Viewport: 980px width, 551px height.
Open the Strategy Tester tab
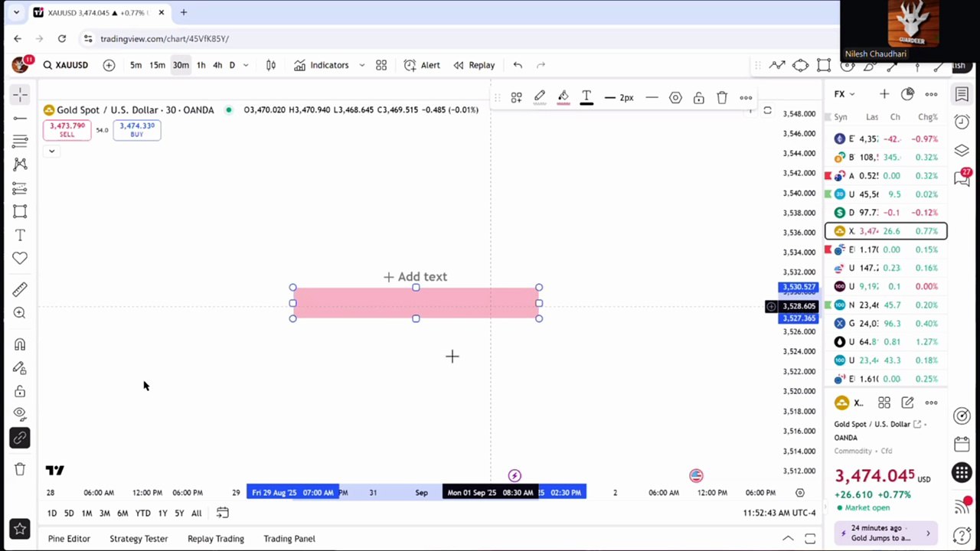coord(139,539)
